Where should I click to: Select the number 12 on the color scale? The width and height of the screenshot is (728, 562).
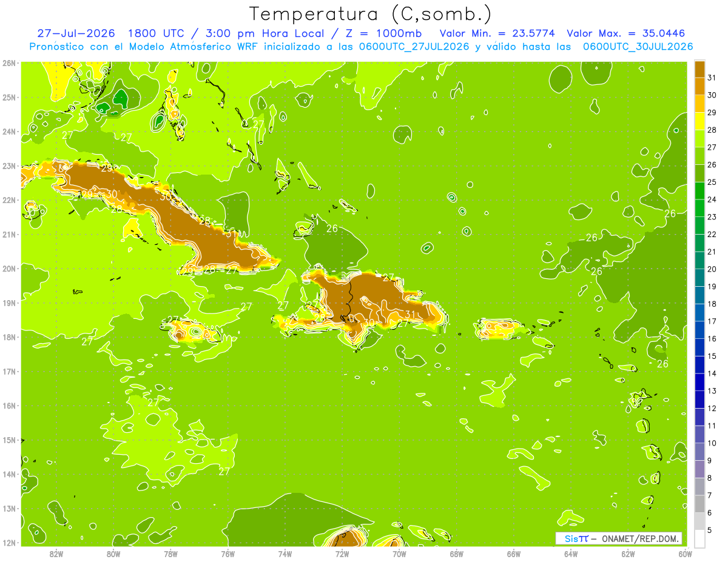click(x=712, y=409)
